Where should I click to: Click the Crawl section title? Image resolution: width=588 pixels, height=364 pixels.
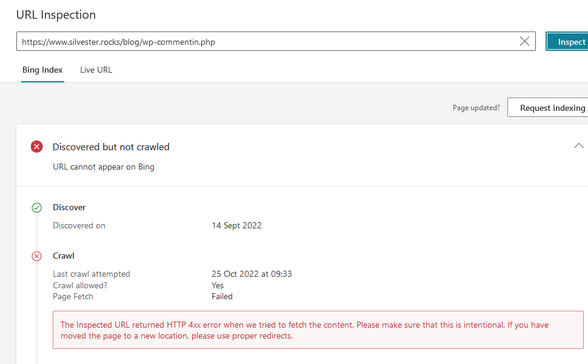(x=64, y=256)
